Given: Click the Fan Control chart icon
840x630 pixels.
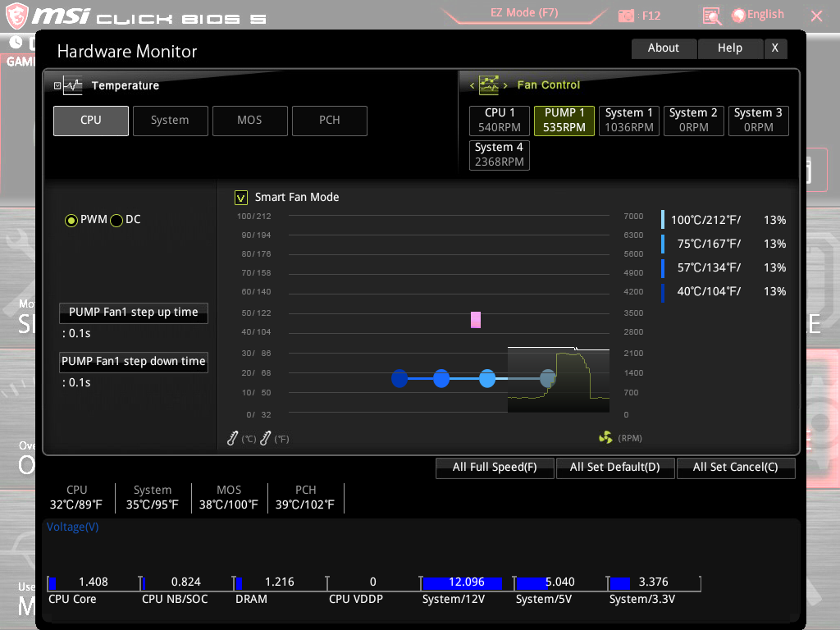Looking at the screenshot, I should (489, 84).
